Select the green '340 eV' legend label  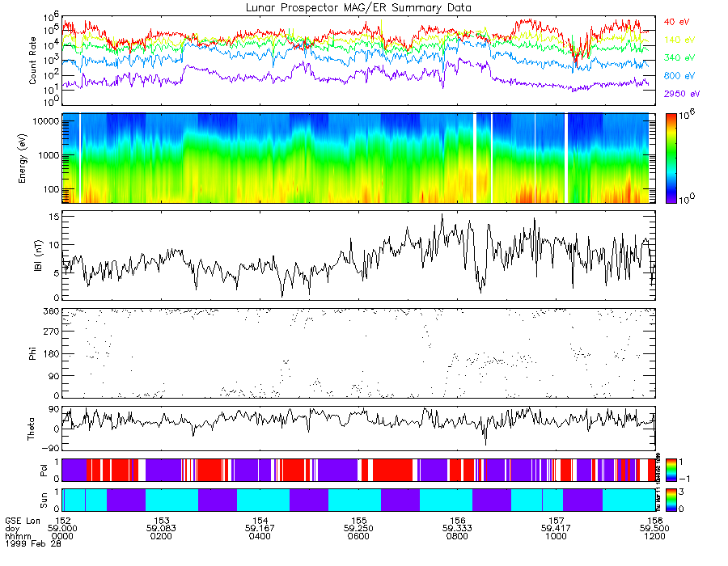679,57
